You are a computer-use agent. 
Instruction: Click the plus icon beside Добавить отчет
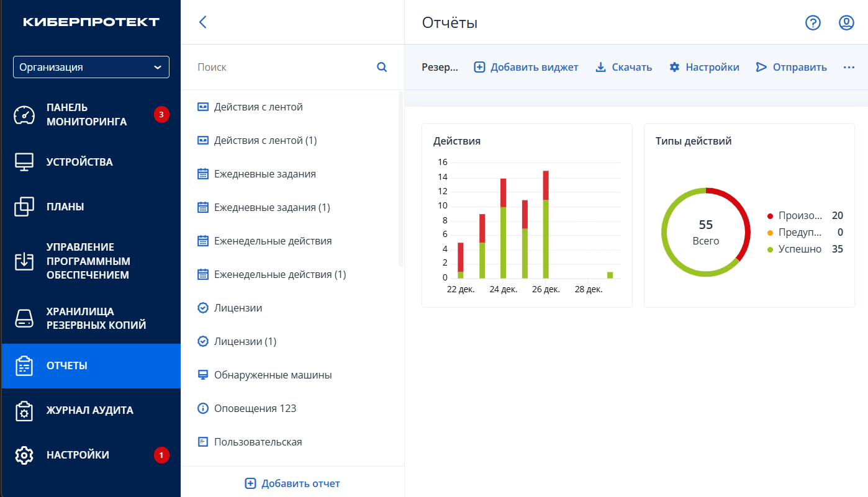[x=250, y=483]
